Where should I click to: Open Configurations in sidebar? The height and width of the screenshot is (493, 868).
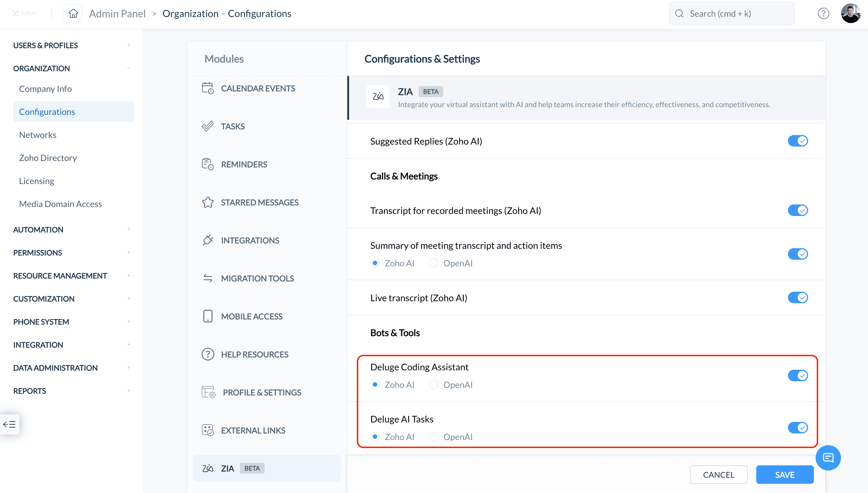[73, 111]
